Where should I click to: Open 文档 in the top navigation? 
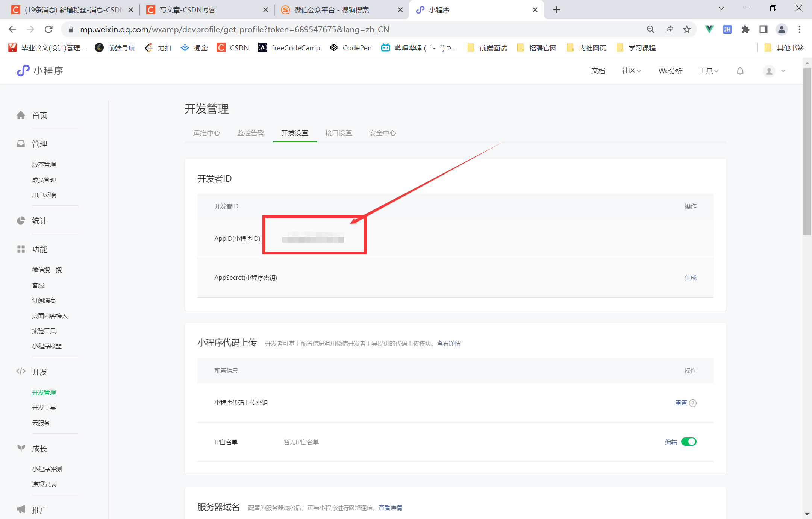click(598, 71)
